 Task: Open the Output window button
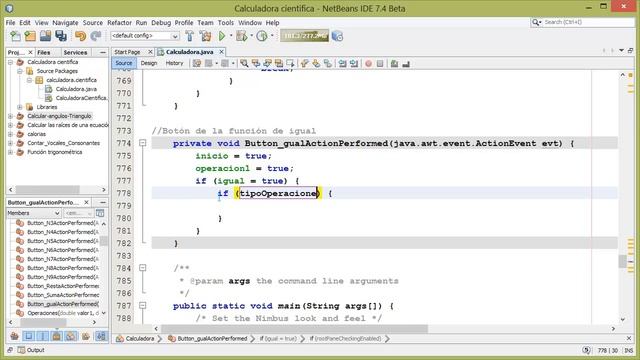(31, 350)
